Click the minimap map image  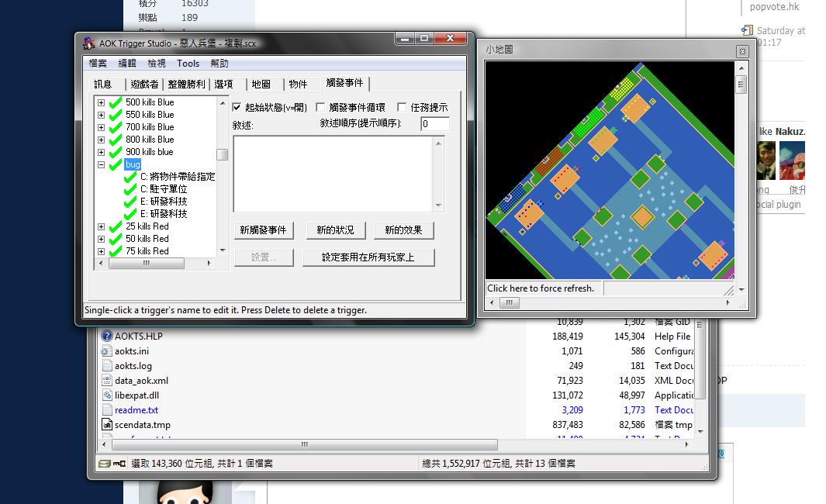(x=610, y=170)
